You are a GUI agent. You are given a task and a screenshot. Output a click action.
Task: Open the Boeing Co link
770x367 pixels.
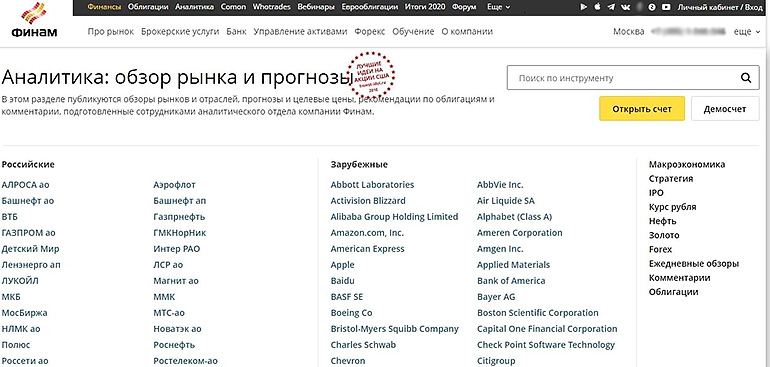point(352,313)
